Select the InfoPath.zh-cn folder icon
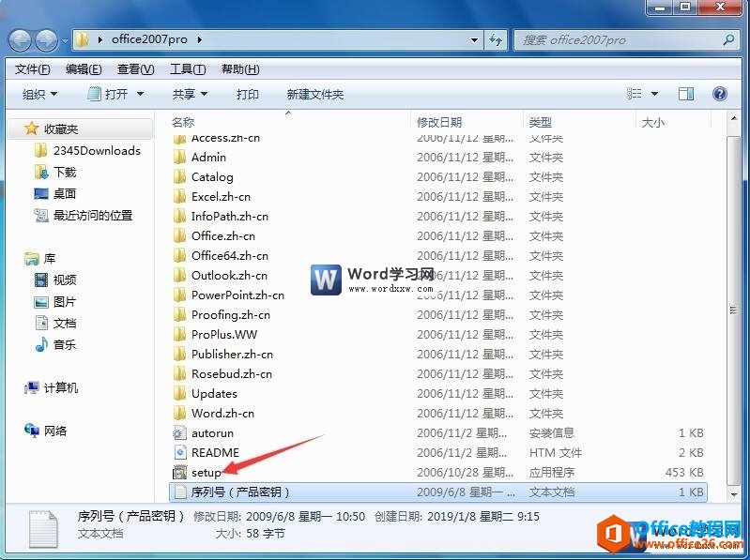This screenshot has height=560, width=750. [179, 216]
